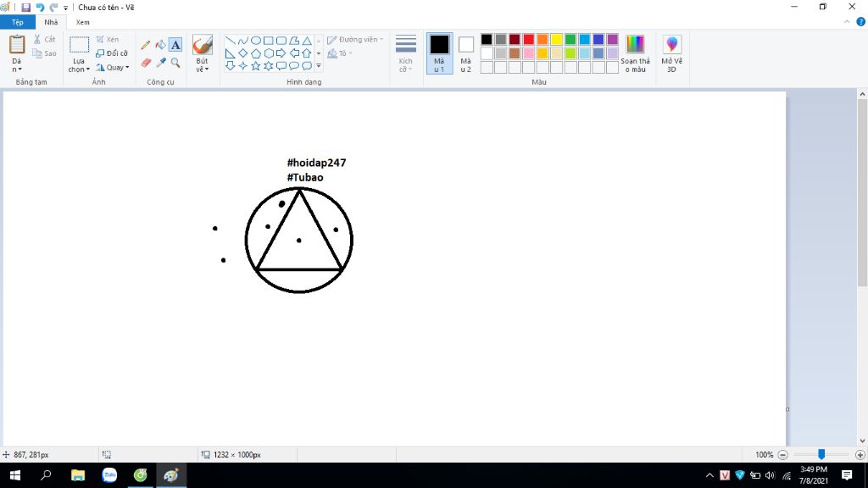Pick the Line shape

[231, 41]
